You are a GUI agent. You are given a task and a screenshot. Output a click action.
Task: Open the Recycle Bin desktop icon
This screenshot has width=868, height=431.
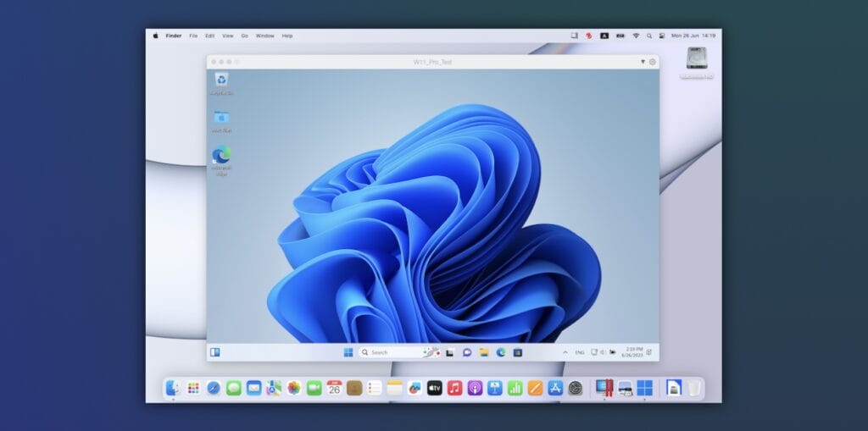(x=221, y=80)
